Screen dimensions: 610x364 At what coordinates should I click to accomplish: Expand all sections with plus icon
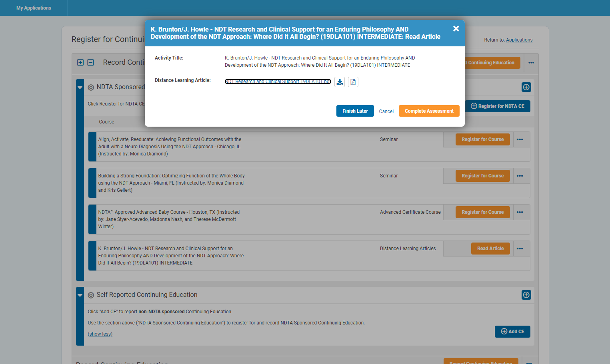[80, 62]
